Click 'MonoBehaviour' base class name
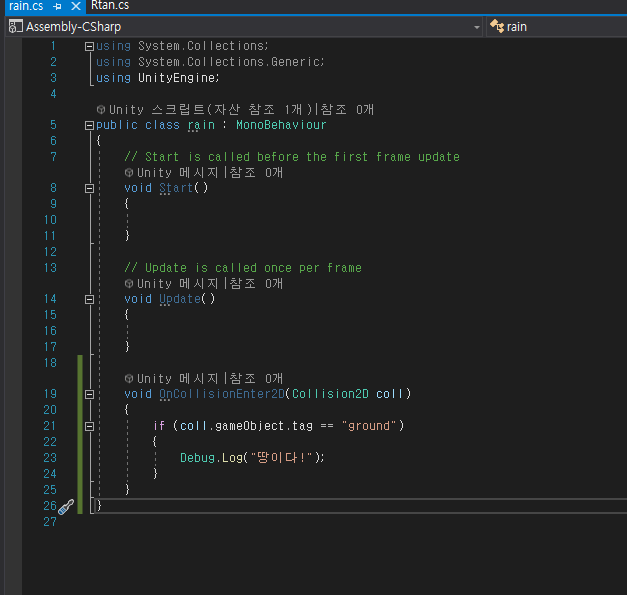627x595 pixels. [x=281, y=125]
